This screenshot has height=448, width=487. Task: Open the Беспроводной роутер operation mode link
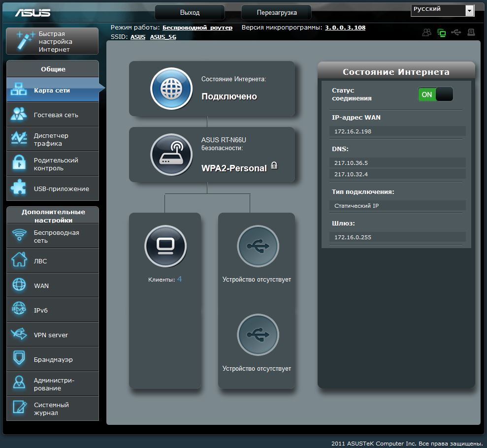[x=197, y=28]
